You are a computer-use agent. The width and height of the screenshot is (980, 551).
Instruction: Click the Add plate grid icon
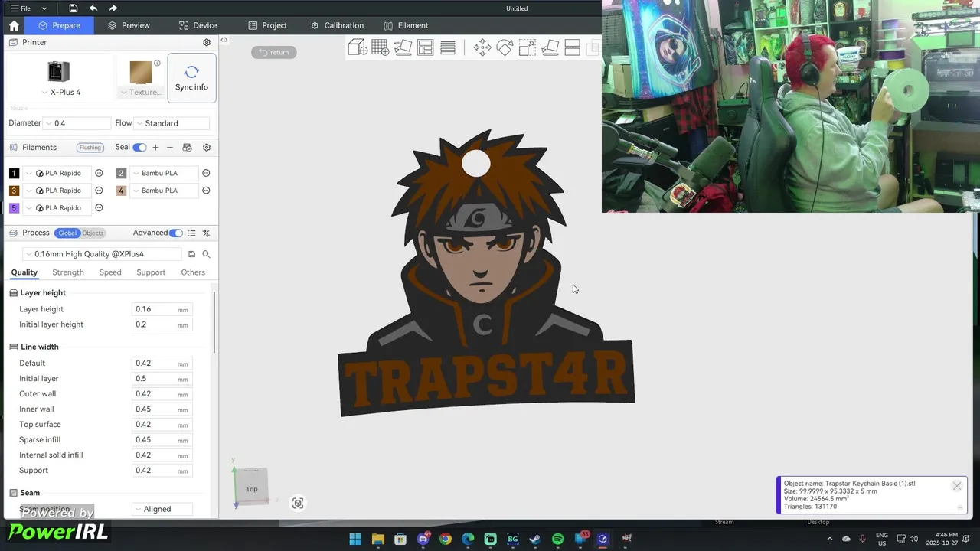pyautogui.click(x=380, y=47)
